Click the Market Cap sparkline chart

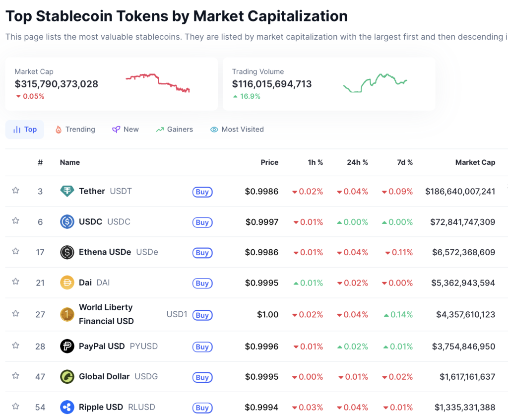[158, 83]
